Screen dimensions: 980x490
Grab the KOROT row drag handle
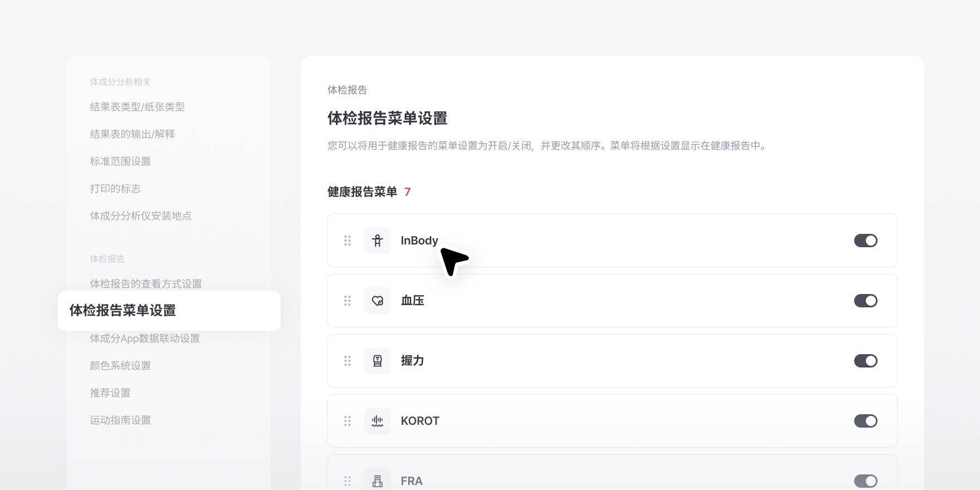click(x=347, y=421)
